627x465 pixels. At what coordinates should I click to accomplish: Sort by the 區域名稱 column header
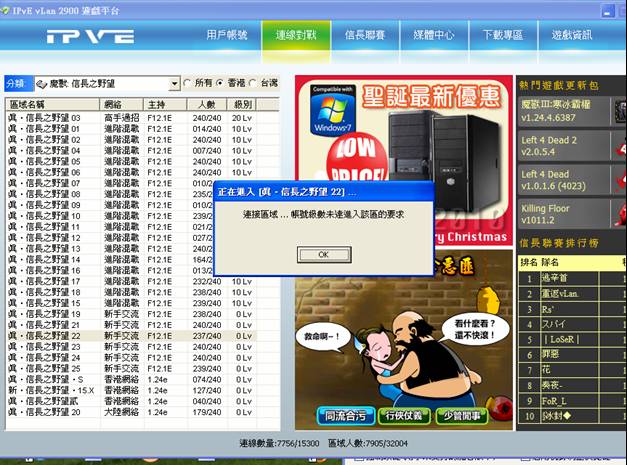52,105
